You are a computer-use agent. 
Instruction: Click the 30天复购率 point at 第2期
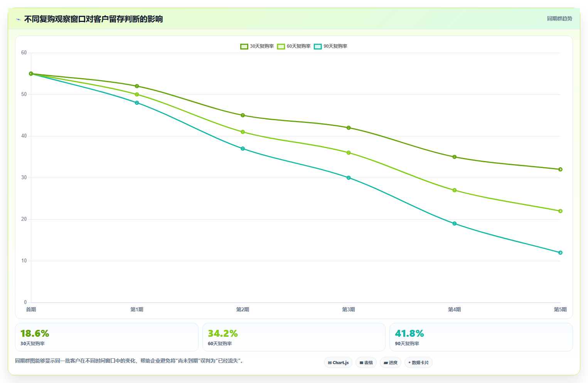[x=243, y=115]
